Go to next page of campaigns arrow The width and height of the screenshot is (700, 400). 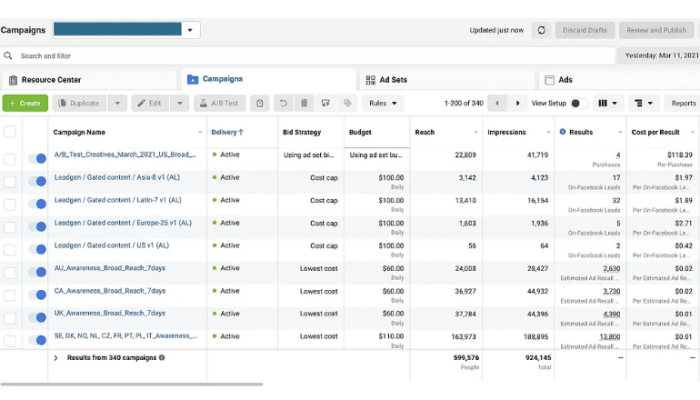pyautogui.click(x=517, y=103)
